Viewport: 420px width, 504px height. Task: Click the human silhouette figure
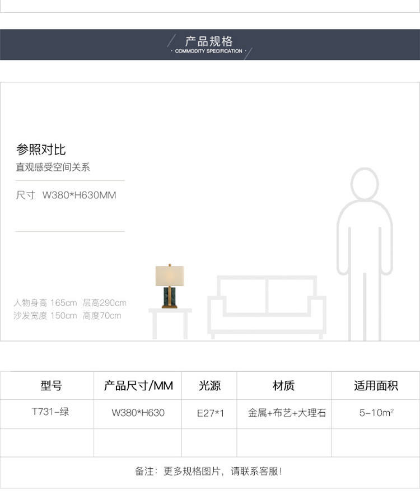tap(364, 255)
